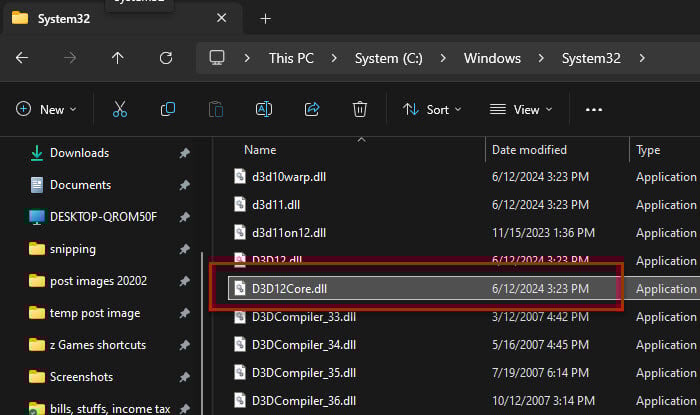Viewport: 700px width, 415px height.
Task: Open the Sort dropdown menu
Action: tap(432, 109)
